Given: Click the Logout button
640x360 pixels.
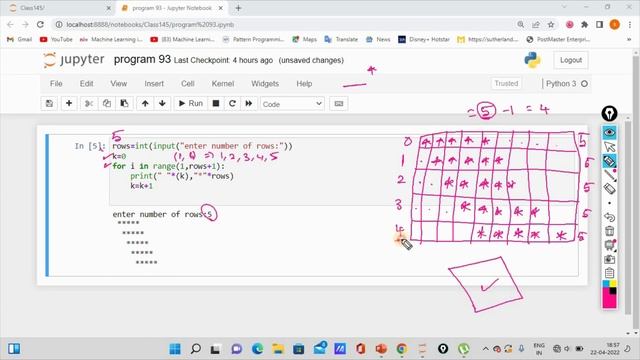Looking at the screenshot, I should click(x=571, y=60).
